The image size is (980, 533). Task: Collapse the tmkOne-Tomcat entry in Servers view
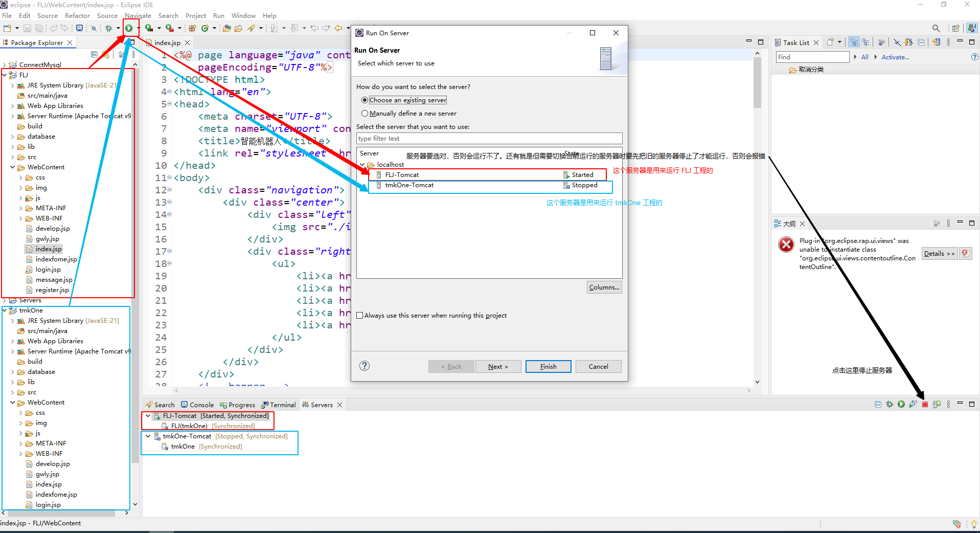pyautogui.click(x=148, y=436)
